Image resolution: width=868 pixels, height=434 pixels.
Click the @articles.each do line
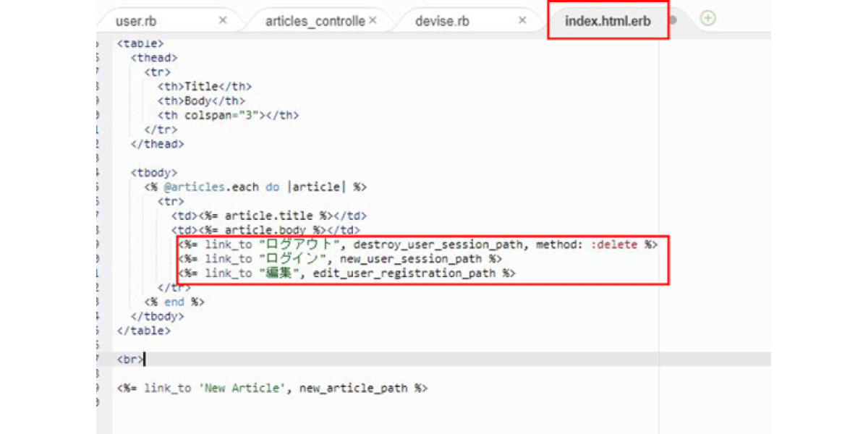pos(256,187)
